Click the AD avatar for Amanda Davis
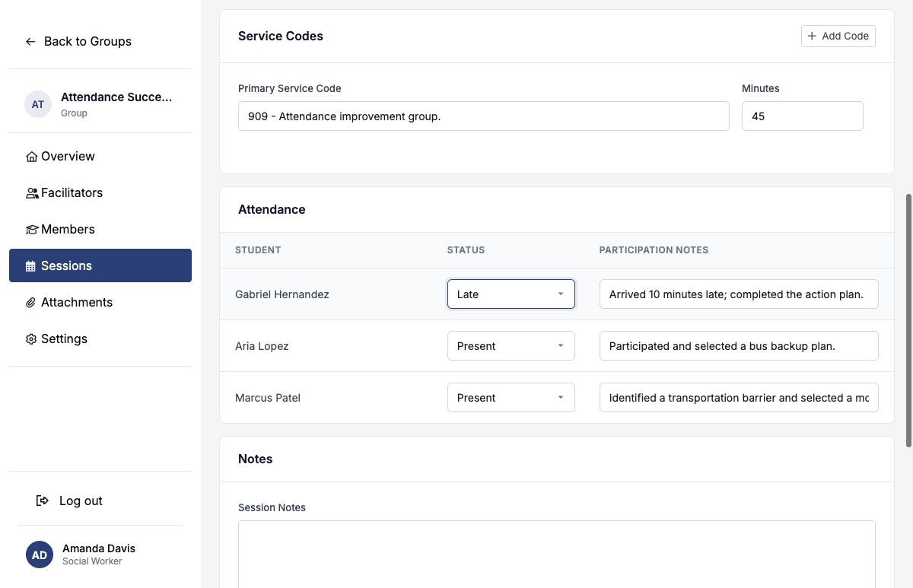Viewport: 913px width, 588px height. [x=40, y=555]
